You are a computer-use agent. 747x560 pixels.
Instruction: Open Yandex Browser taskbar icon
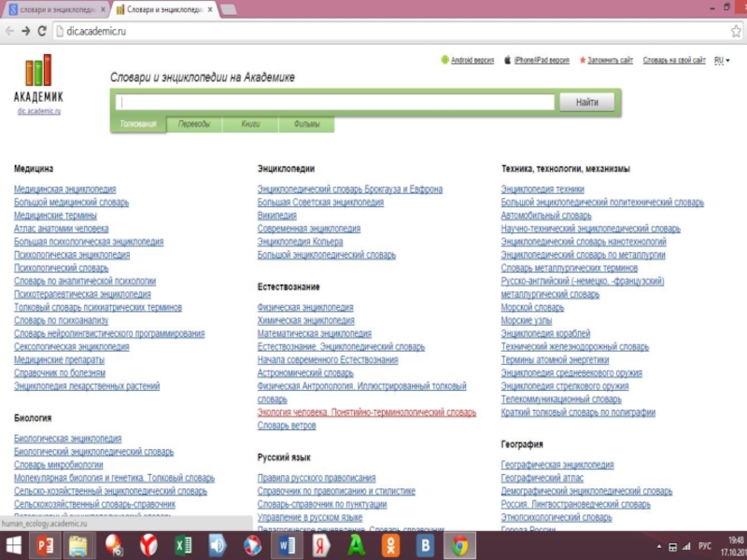coord(148,546)
